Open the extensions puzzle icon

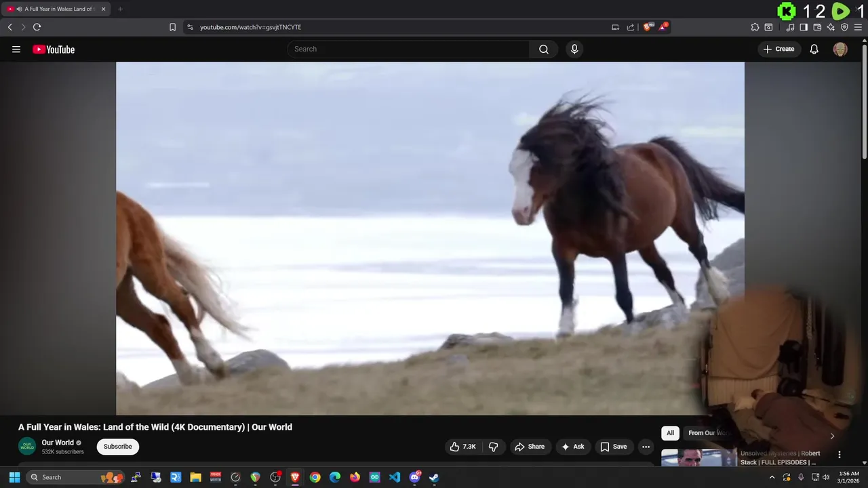click(x=755, y=27)
